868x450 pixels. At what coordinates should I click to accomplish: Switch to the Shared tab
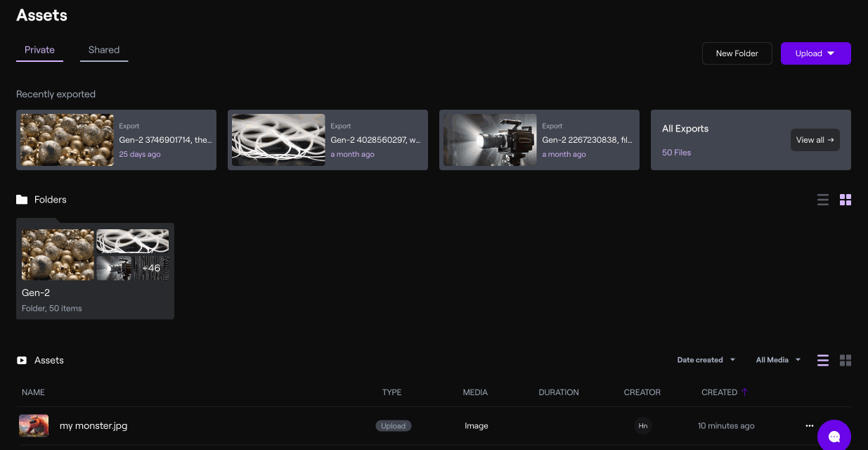(104, 50)
